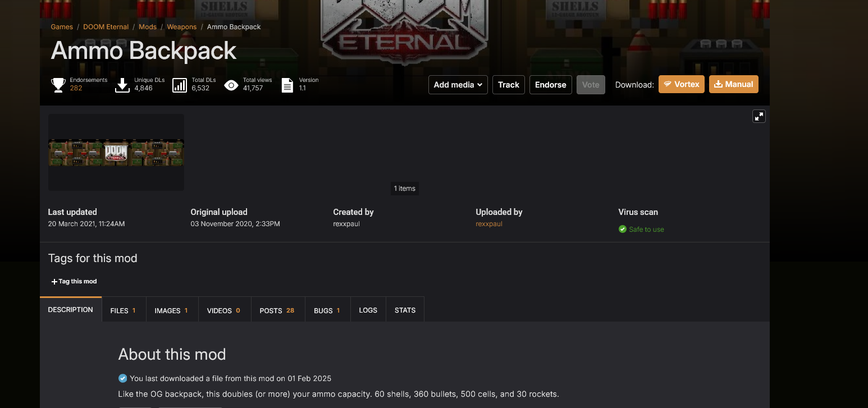Navigate to Mods in the breadcrumb
The image size is (868, 408).
pos(148,27)
